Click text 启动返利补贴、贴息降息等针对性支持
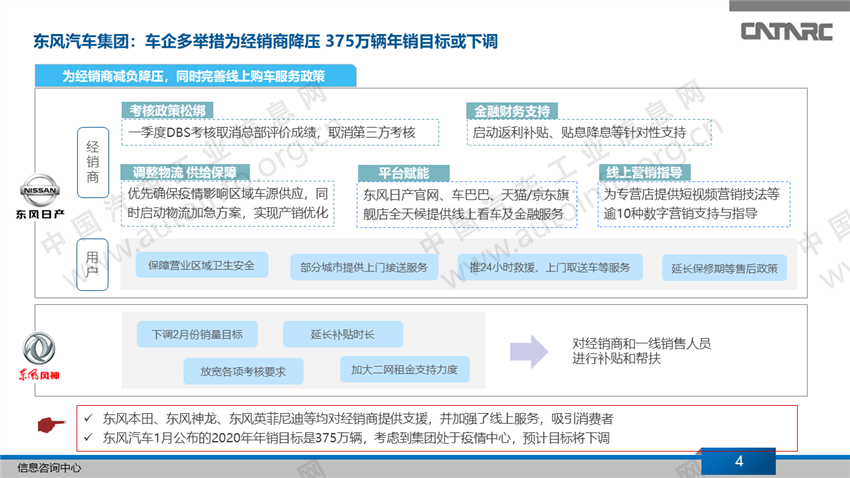This screenshot has height=478, width=850. tap(579, 132)
